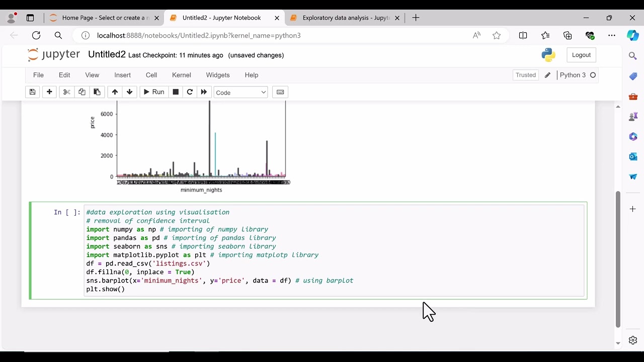Open the Help menu
The width and height of the screenshot is (644, 362).
click(252, 75)
